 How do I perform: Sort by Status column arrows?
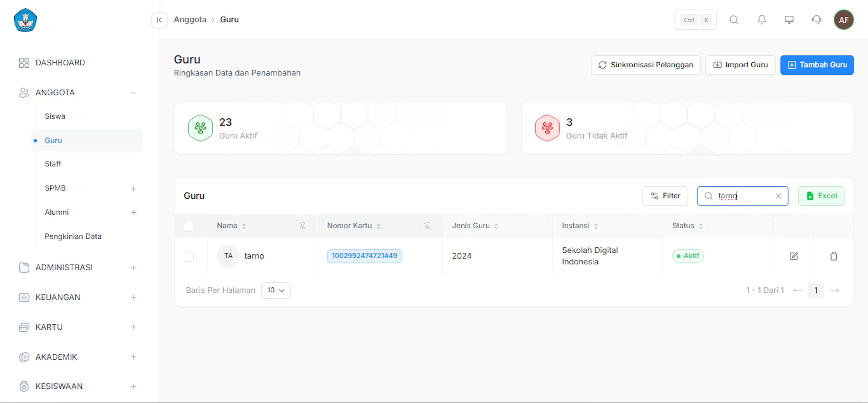701,226
